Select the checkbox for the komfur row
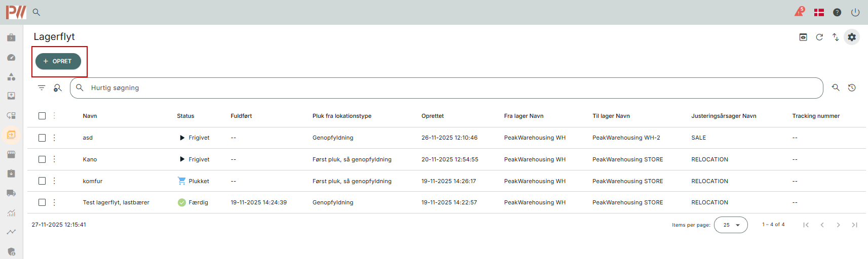Screen dimensions: 868x259 [x=42, y=181]
